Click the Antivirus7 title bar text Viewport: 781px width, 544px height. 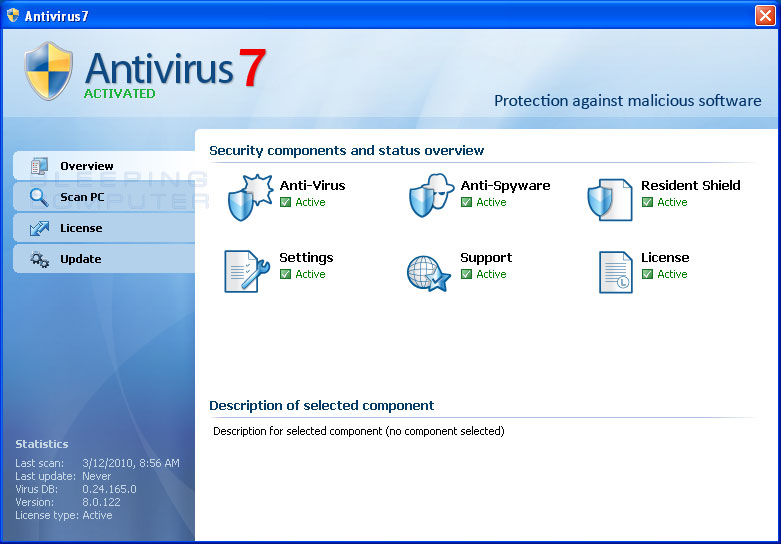[56, 16]
